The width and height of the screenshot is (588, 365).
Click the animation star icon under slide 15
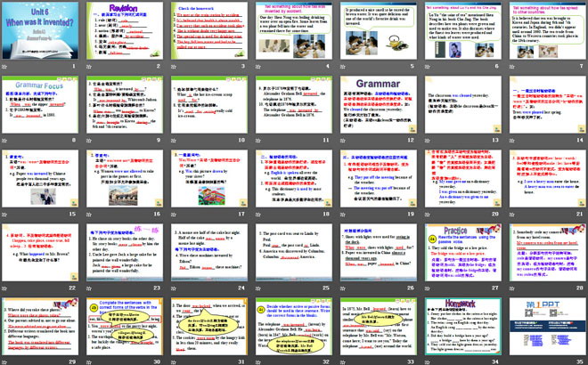[x=4, y=215]
